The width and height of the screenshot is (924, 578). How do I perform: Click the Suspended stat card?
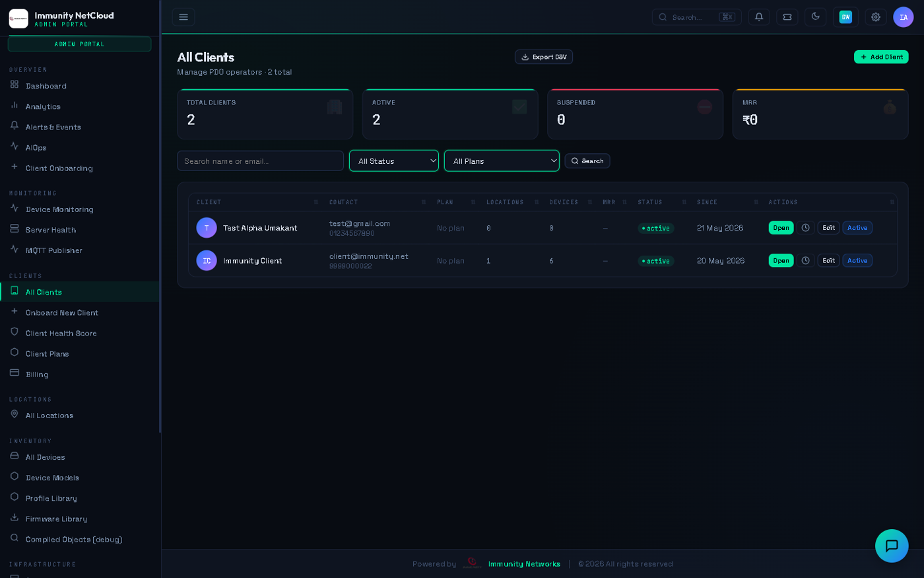635,114
